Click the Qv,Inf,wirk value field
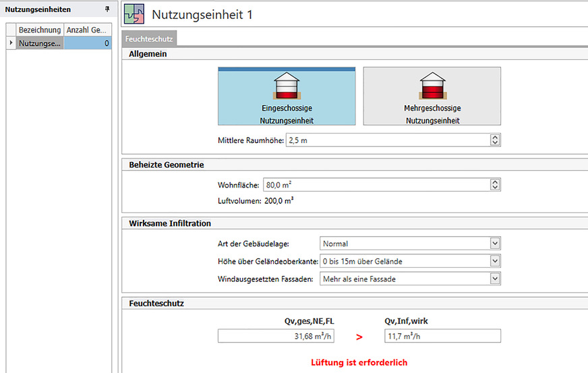Screen dimensions: 588x373 tap(442, 336)
